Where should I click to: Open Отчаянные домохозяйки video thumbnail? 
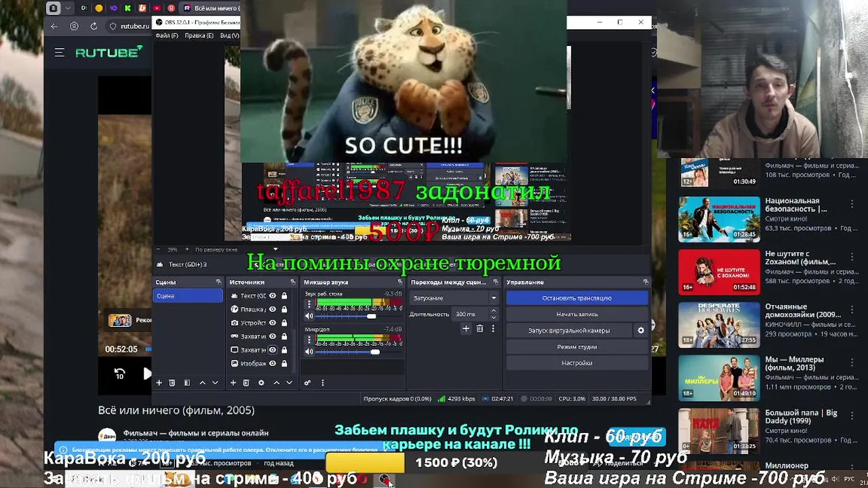(719, 325)
